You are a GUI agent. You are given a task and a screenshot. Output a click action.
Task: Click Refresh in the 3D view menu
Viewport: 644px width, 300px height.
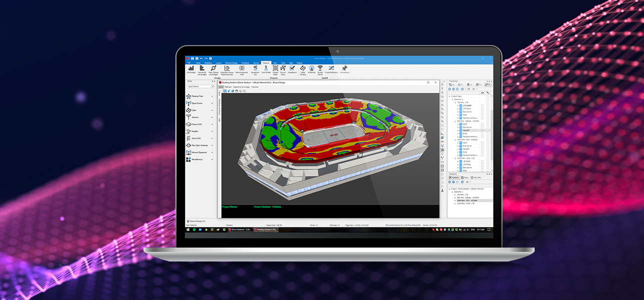click(228, 87)
